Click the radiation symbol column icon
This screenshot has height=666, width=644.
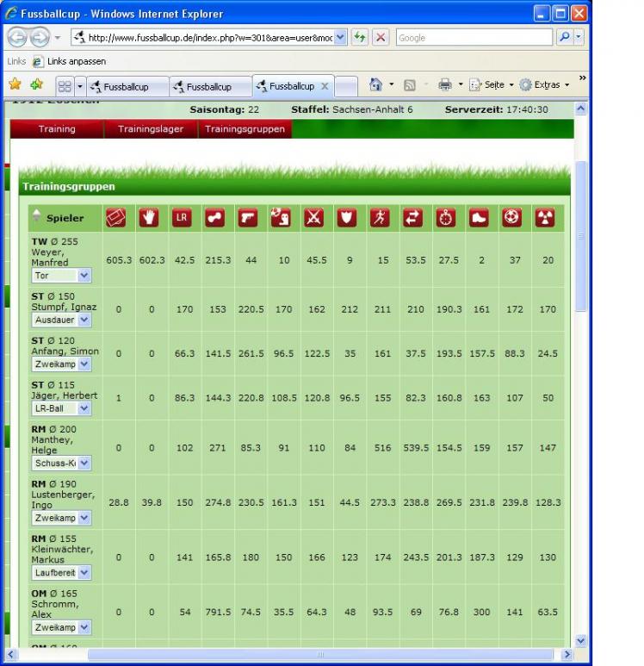tap(545, 218)
